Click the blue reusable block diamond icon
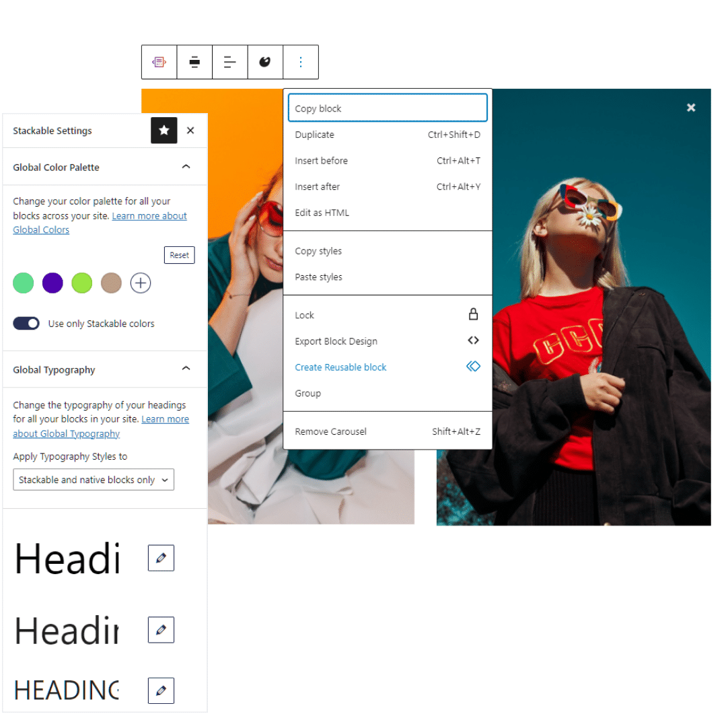Image resolution: width=728 pixels, height=716 pixels. coord(473,366)
